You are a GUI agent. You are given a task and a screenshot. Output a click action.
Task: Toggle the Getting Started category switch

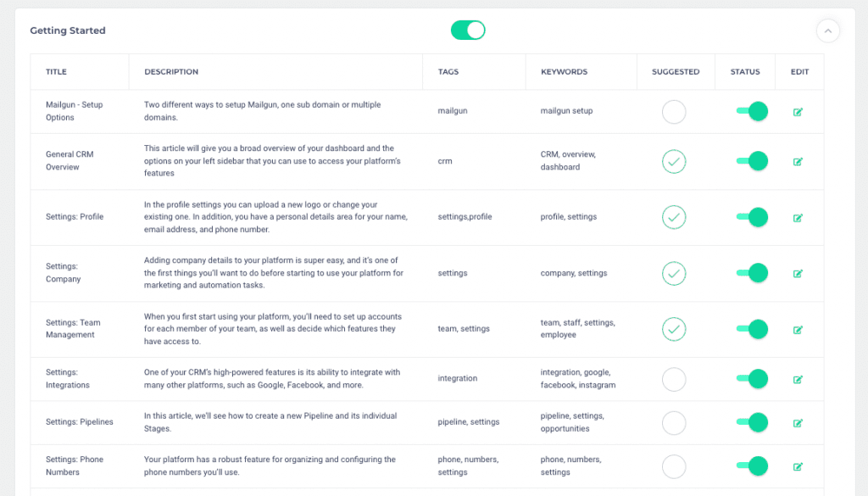(x=467, y=30)
